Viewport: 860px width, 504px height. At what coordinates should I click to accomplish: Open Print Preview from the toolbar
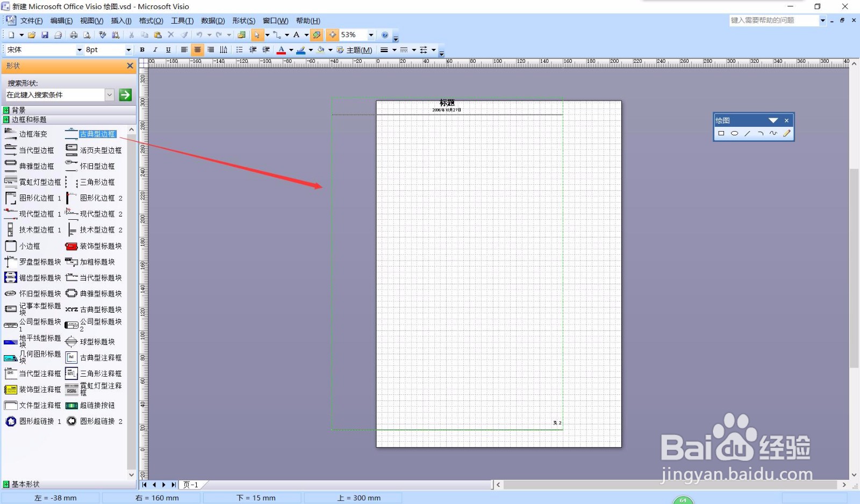tap(87, 35)
